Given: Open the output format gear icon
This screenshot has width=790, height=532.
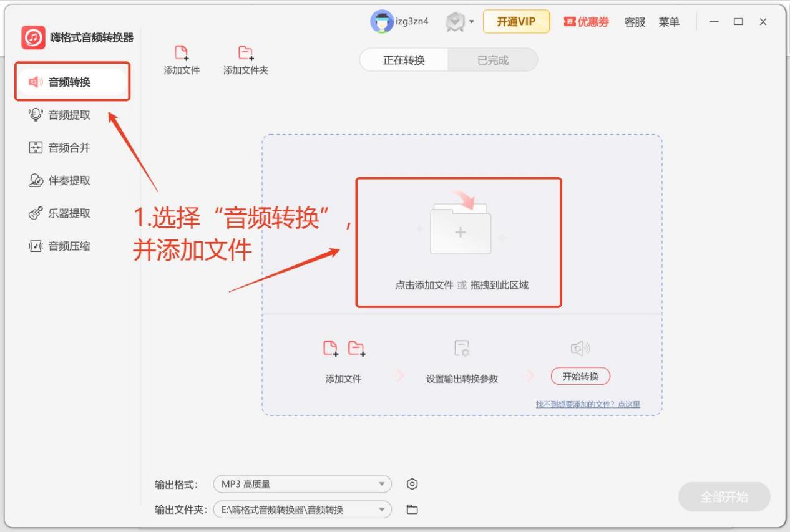Looking at the screenshot, I should 412,484.
